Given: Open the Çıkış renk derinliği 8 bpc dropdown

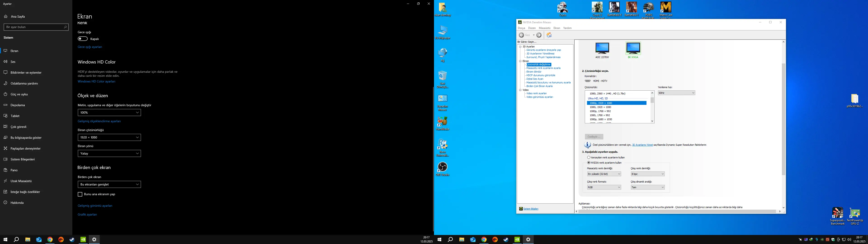Looking at the screenshot, I should (648, 174).
